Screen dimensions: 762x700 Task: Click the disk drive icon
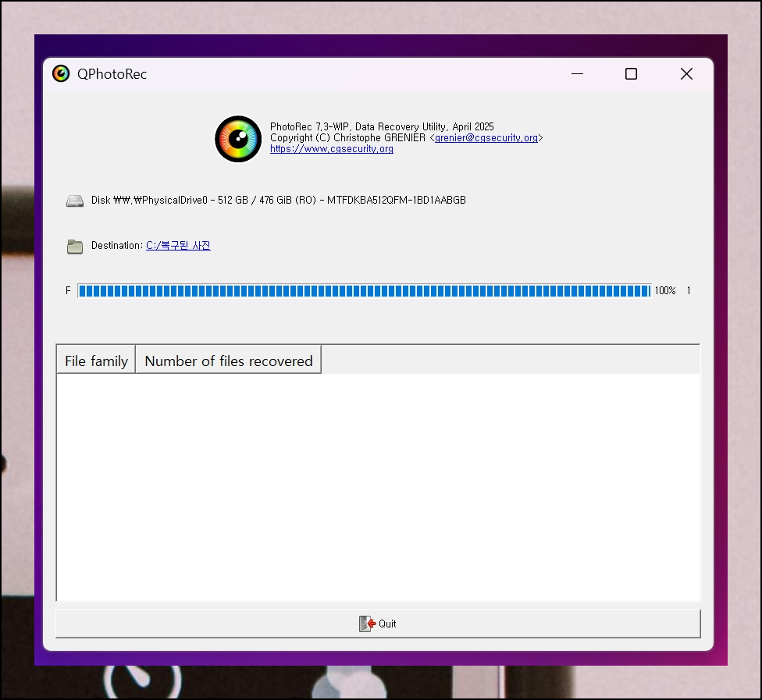[x=75, y=201]
